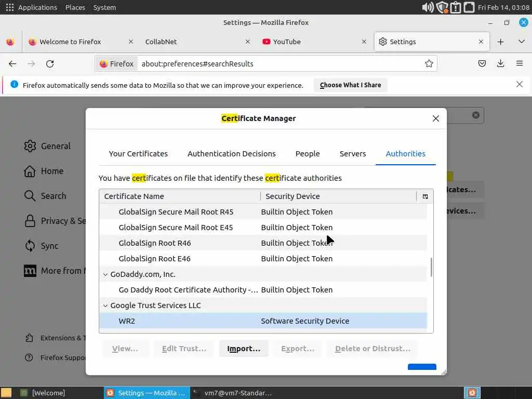Open the General settings category
The height and width of the screenshot is (399, 532).
47,146
